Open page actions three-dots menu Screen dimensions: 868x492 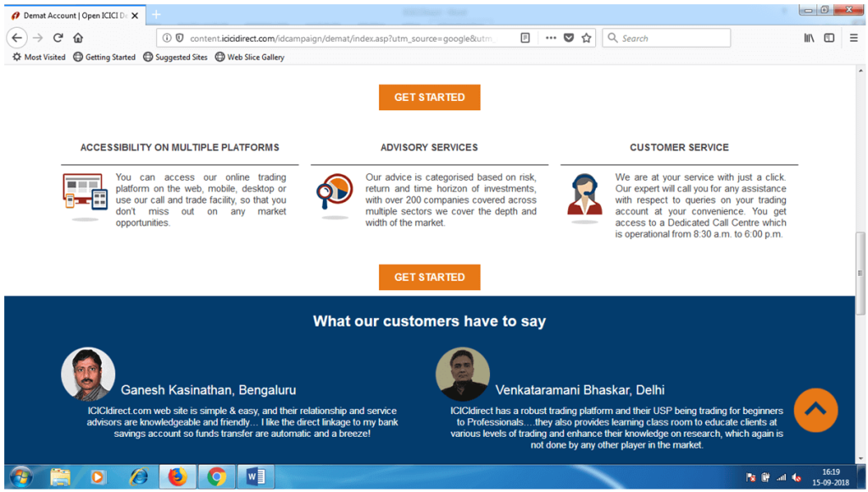pos(551,37)
